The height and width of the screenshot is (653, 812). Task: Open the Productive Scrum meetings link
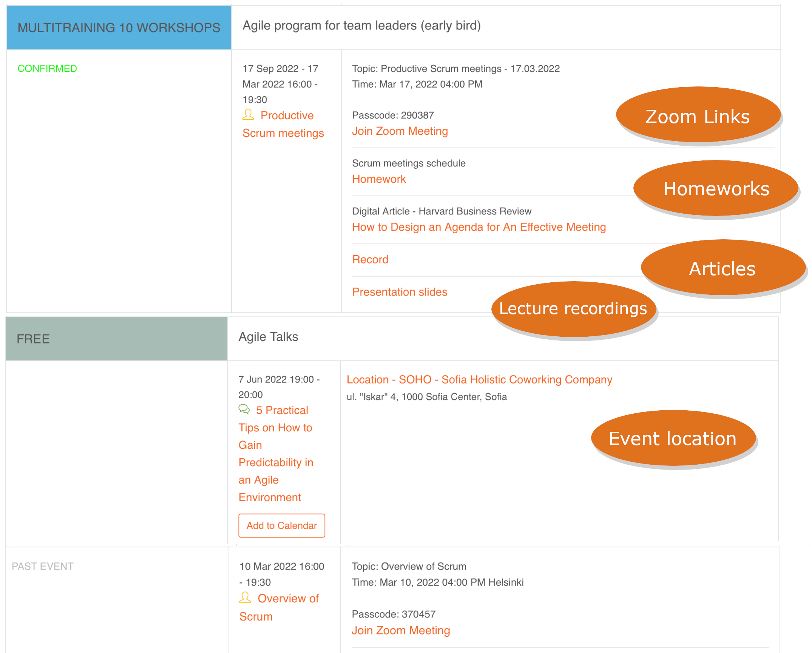tap(283, 124)
